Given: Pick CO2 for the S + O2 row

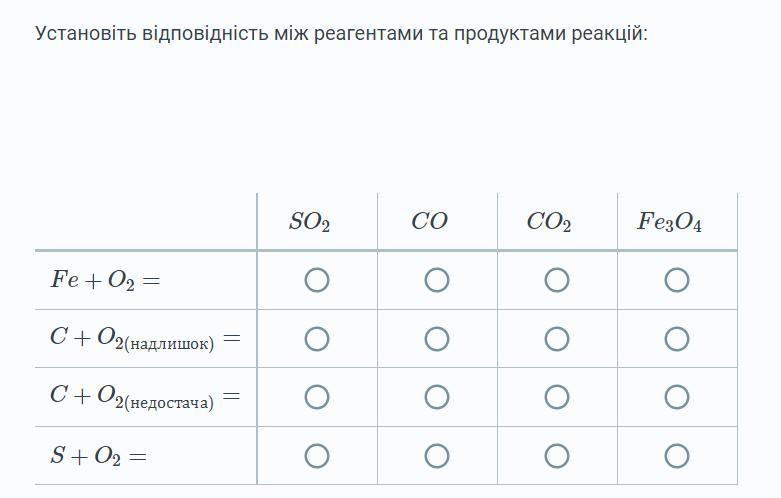Looking at the screenshot, I should coord(557,456).
